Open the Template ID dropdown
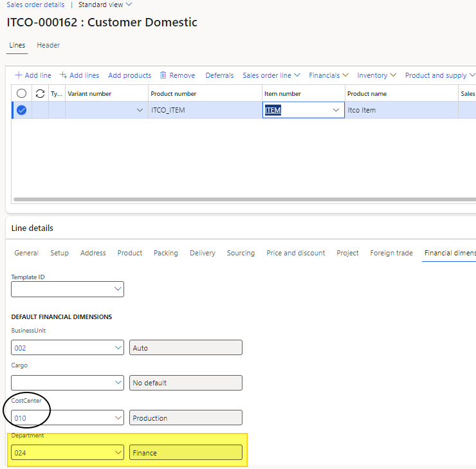The image size is (476, 469). tap(118, 290)
